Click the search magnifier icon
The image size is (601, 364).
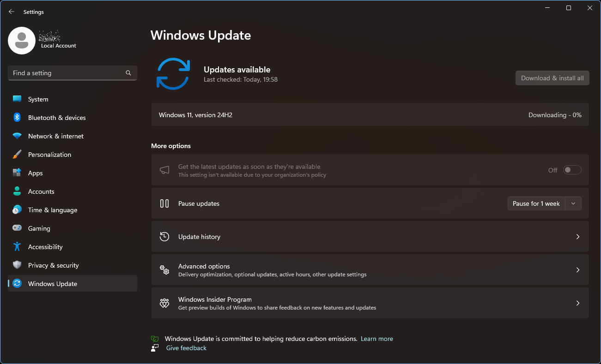(128, 73)
